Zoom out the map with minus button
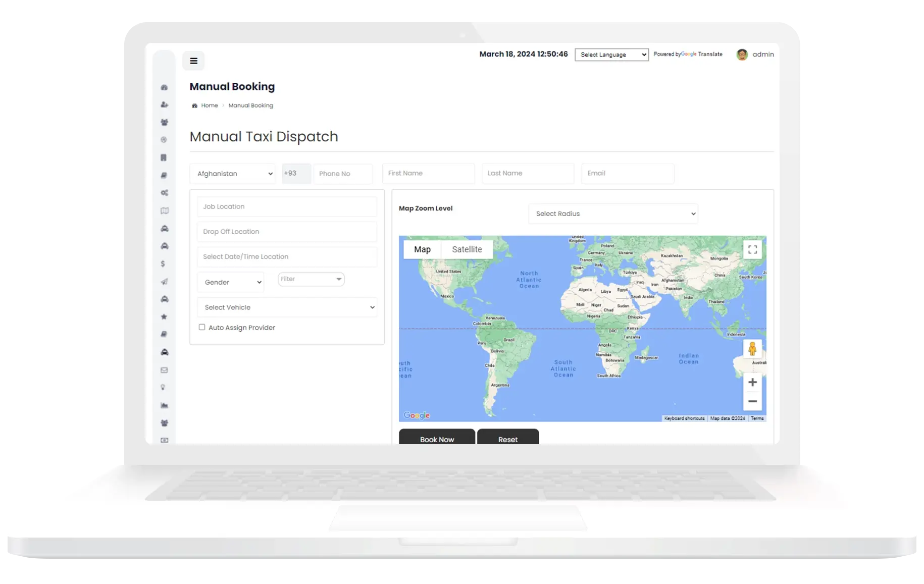The image size is (924, 584). pyautogui.click(x=752, y=401)
